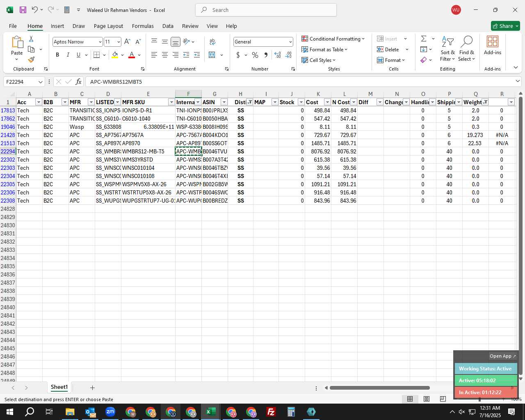Click the AutoSum sigma icon
This screenshot has width=525, height=420.
[424, 39]
